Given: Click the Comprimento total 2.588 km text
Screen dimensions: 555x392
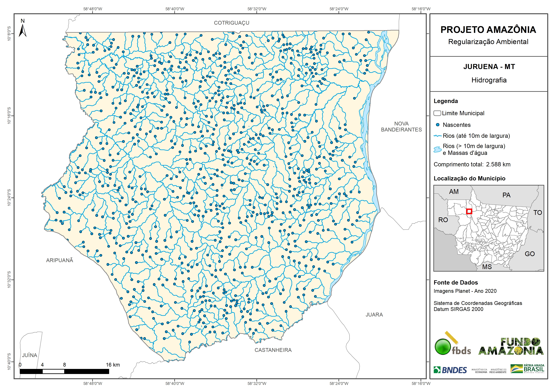Looking at the screenshot, I should click(x=472, y=164).
